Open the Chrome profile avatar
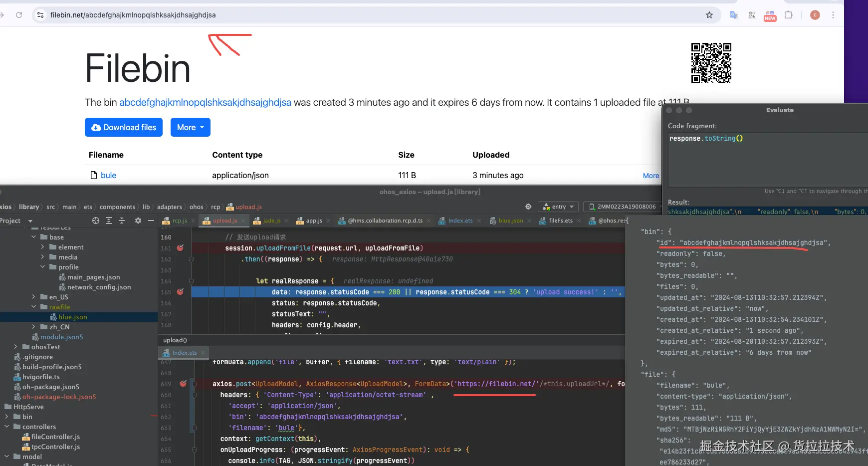The height and width of the screenshot is (466, 868). [x=815, y=15]
